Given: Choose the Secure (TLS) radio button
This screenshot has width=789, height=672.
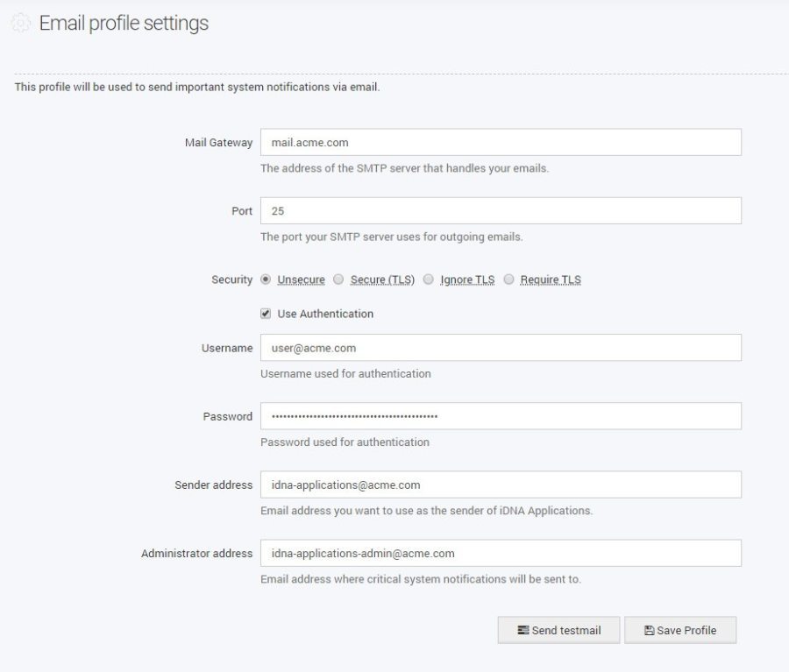Looking at the screenshot, I should pos(338,279).
